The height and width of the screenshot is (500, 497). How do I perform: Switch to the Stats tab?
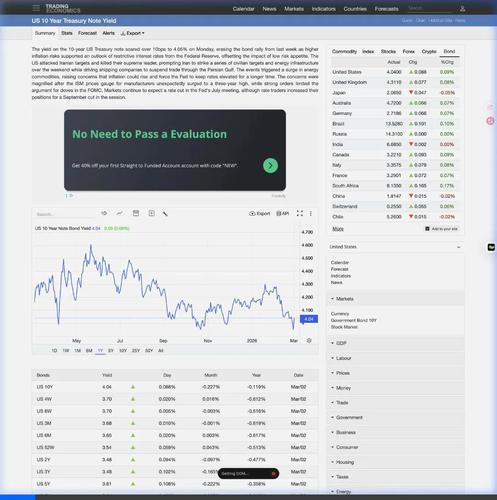point(67,33)
